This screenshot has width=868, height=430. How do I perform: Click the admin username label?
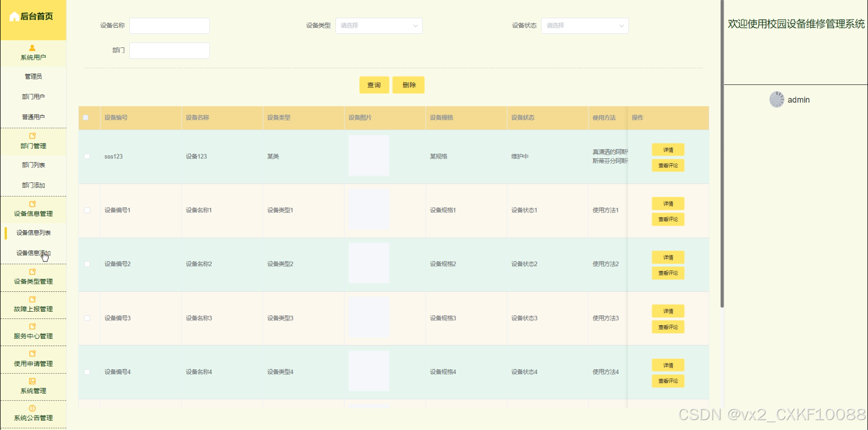(x=799, y=100)
